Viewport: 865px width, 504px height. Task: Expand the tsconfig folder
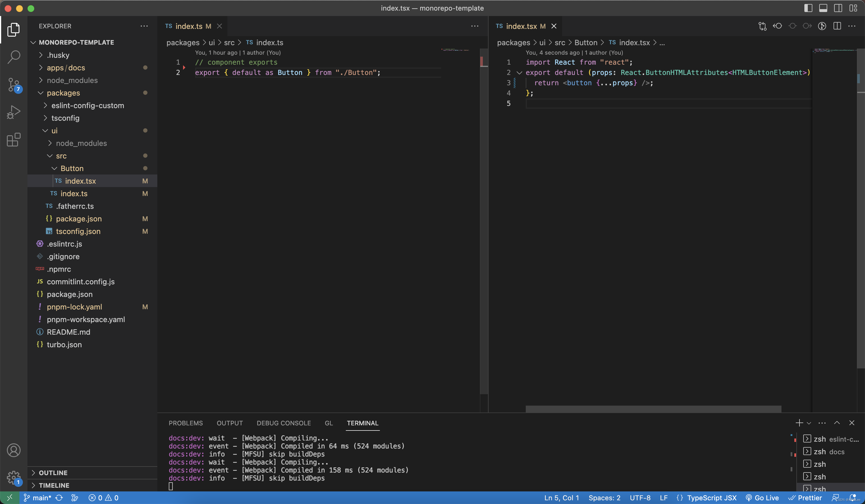(x=92, y=118)
